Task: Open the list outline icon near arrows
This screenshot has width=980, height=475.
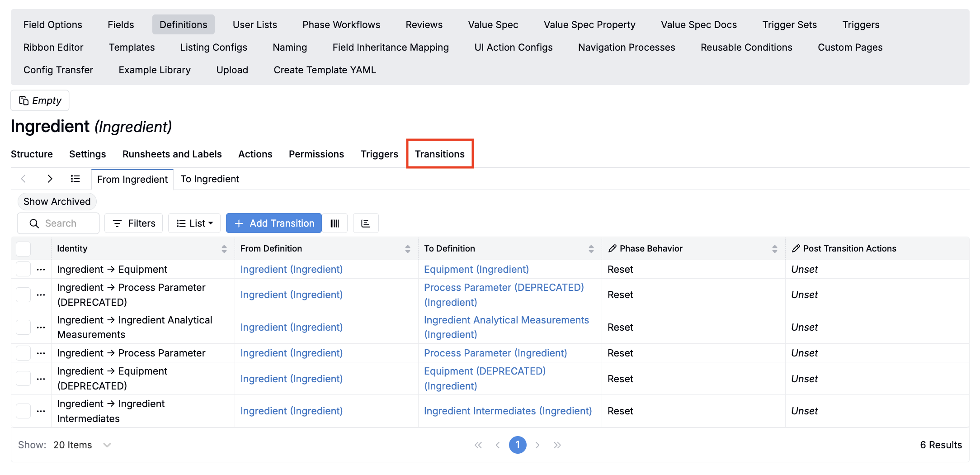Action: 75,179
